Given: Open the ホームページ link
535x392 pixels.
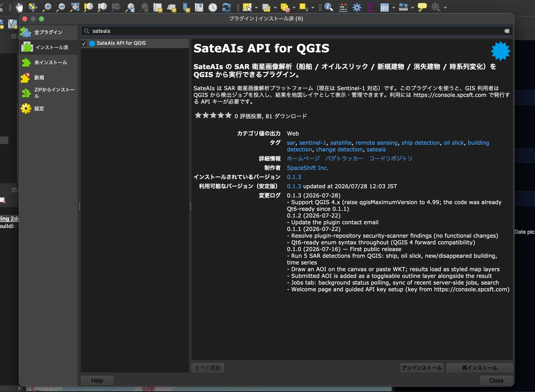Looking at the screenshot, I should [x=303, y=158].
